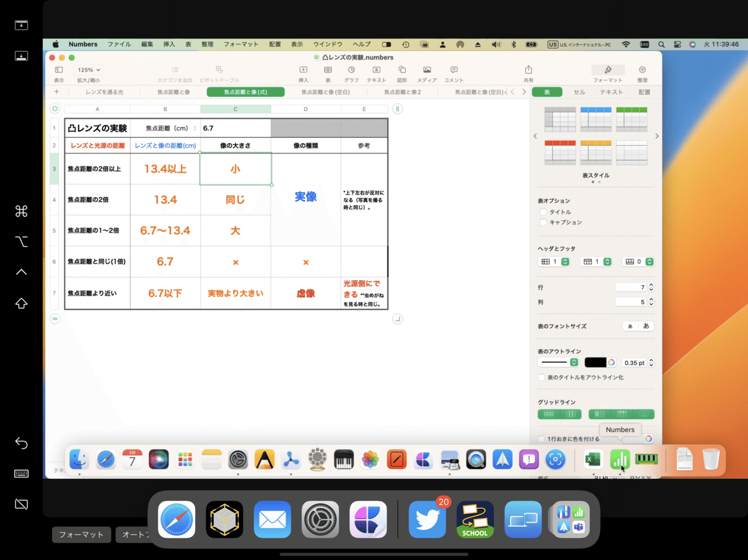The width and height of the screenshot is (748, 560).
Task: Open alternating row color wheel
Action: click(x=648, y=439)
